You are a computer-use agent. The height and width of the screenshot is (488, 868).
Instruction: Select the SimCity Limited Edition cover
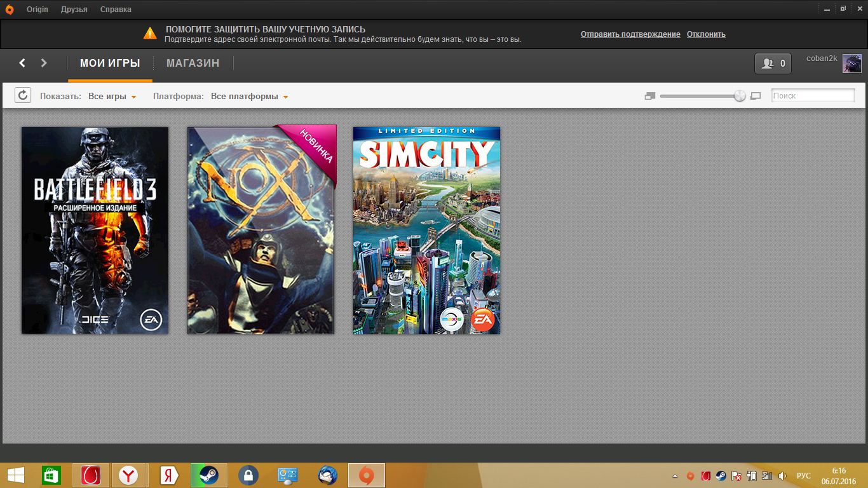[427, 231]
